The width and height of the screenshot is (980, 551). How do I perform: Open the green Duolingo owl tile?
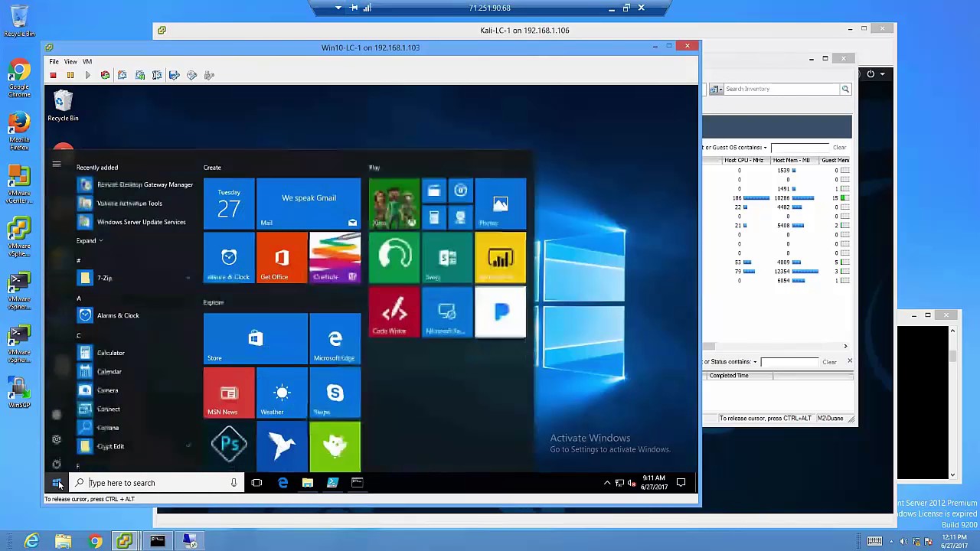[x=335, y=445]
